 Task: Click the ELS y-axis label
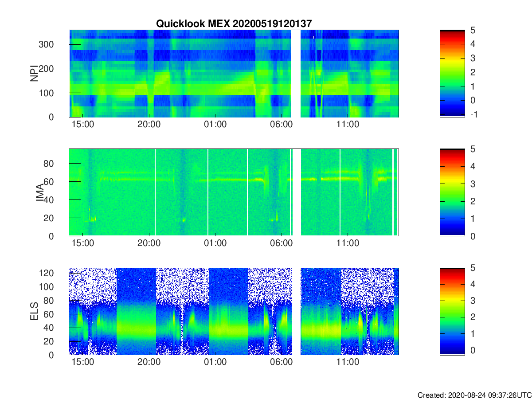pyautogui.click(x=34, y=311)
